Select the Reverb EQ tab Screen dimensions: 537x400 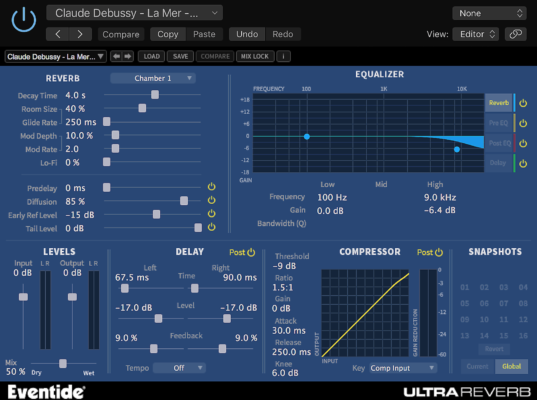(499, 103)
